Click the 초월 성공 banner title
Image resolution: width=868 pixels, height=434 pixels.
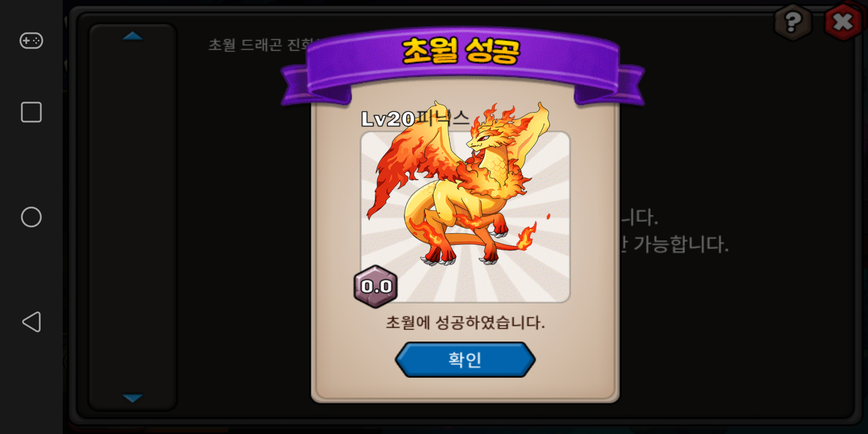click(461, 51)
